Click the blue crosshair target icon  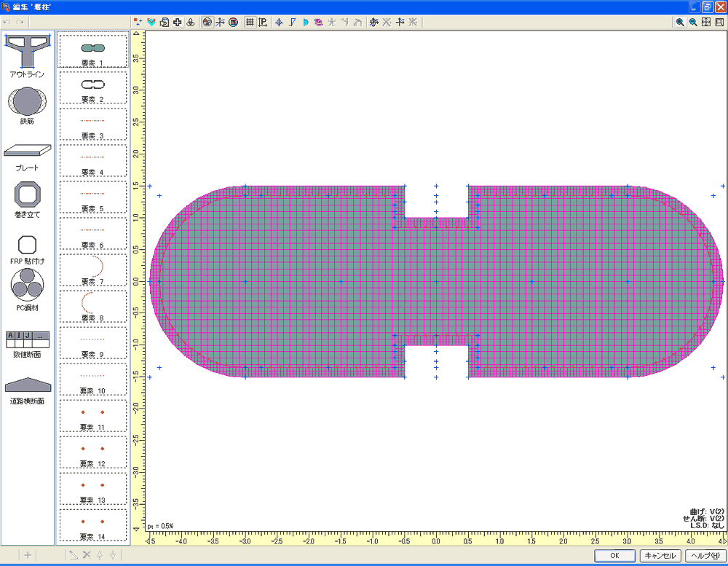pyautogui.click(x=279, y=22)
